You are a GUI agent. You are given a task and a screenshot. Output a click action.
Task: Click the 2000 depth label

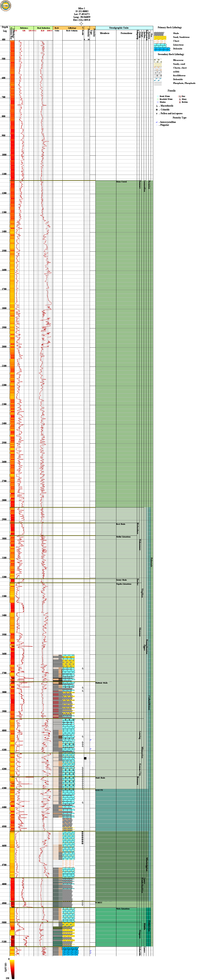coord(4,347)
